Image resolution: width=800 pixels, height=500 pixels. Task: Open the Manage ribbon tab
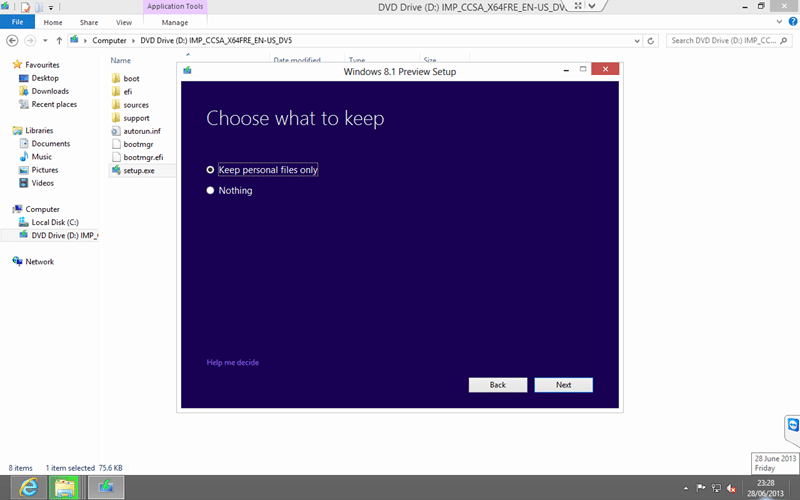coord(174,22)
